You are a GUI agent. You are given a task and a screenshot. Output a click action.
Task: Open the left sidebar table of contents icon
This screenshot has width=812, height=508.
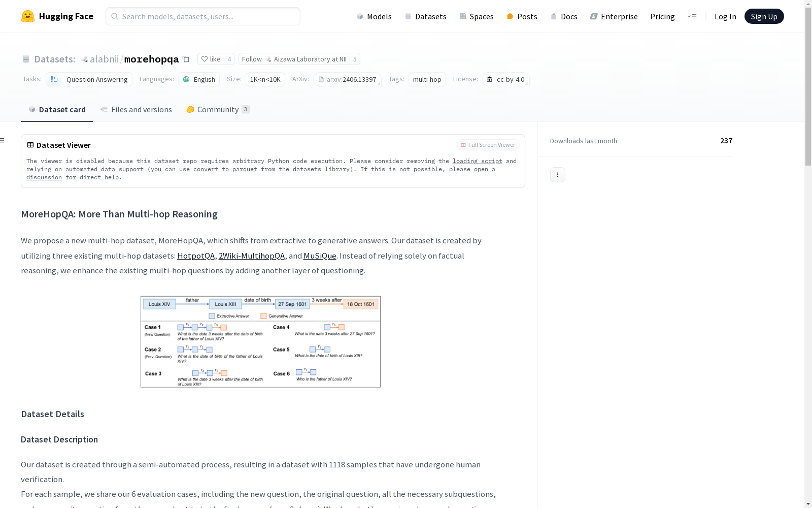click(3, 140)
